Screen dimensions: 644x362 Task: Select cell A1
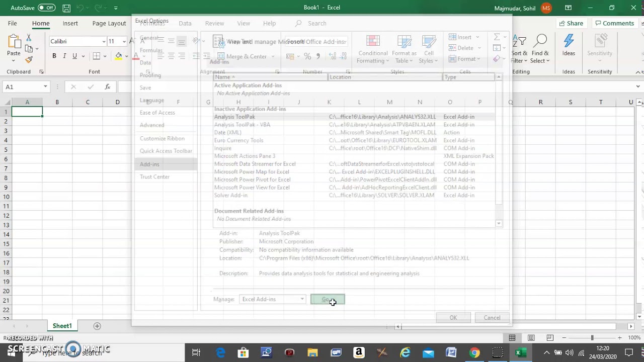coord(27,112)
